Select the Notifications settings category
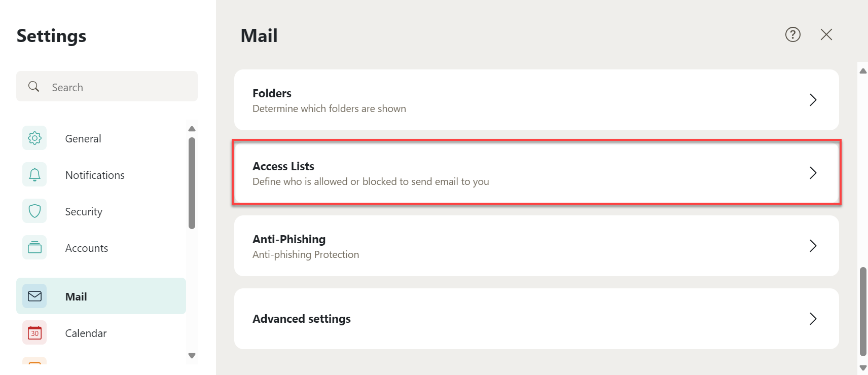The width and height of the screenshot is (868, 375). pos(94,174)
